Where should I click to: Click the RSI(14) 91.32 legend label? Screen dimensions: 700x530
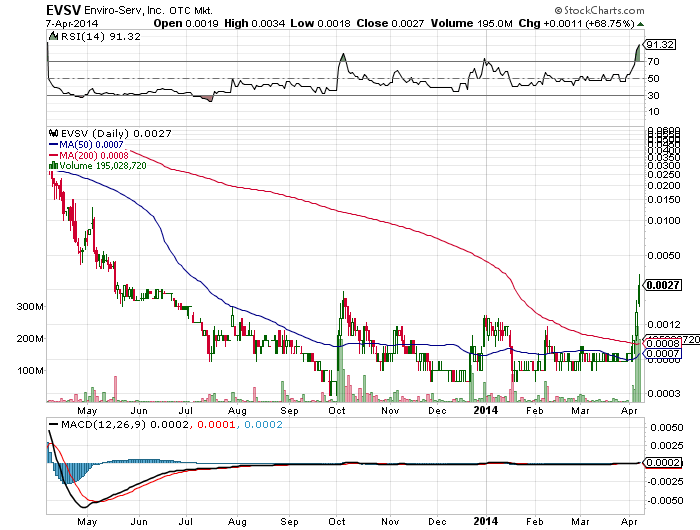pos(100,37)
